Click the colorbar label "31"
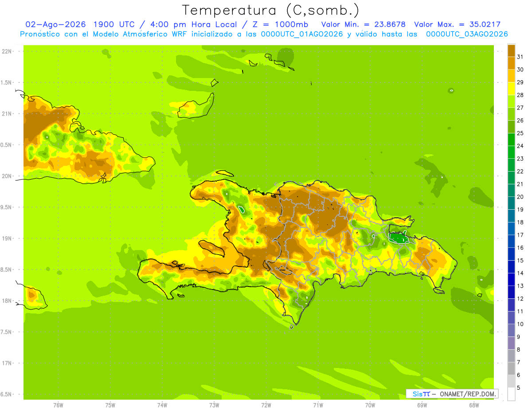The image size is (532, 411). [520, 57]
